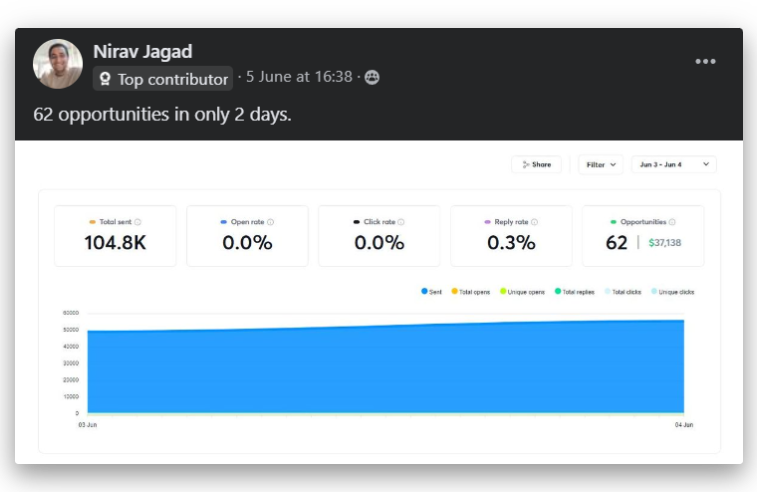Toggle the Sent series in legend
757x492 pixels.
431,292
